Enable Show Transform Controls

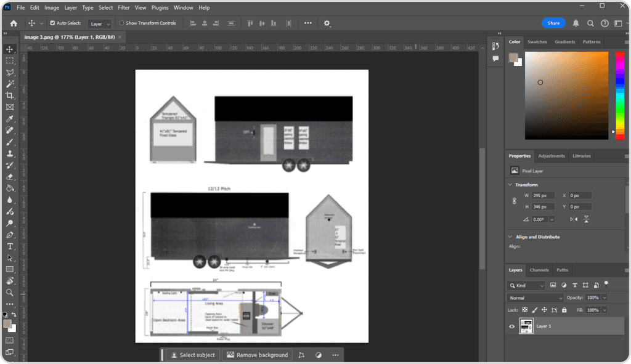[122, 23]
